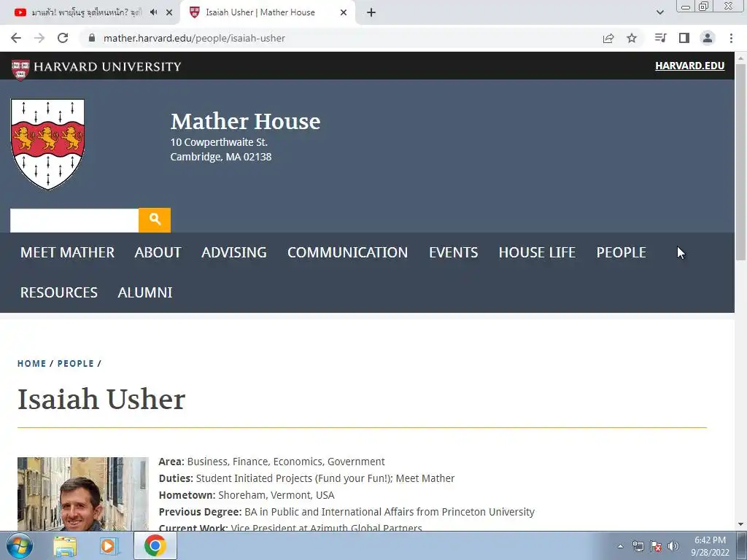Expand the tab search dropdown
Screen dimensions: 747x560
(x=659, y=12)
